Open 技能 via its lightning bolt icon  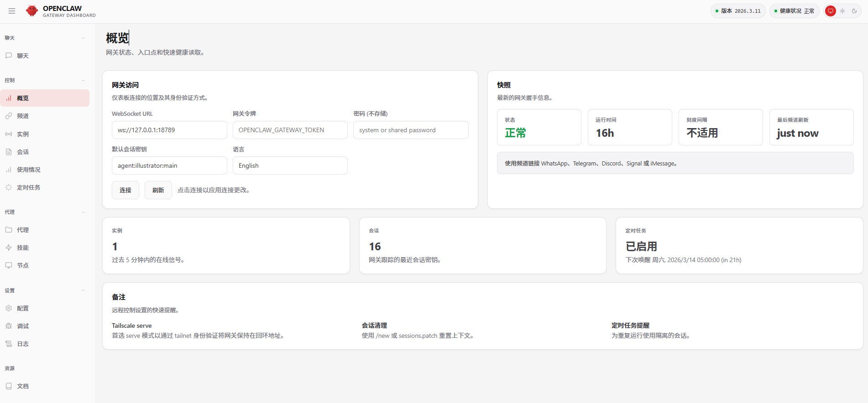[9, 248]
